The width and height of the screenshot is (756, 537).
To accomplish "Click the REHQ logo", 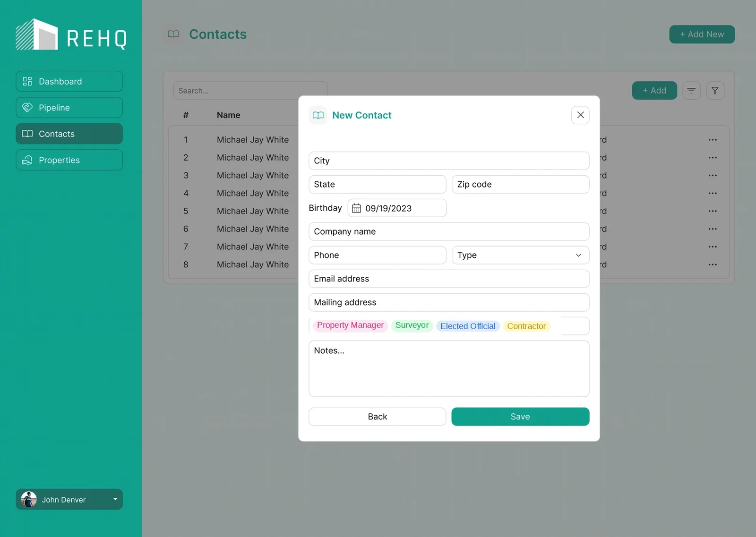I will [71, 34].
